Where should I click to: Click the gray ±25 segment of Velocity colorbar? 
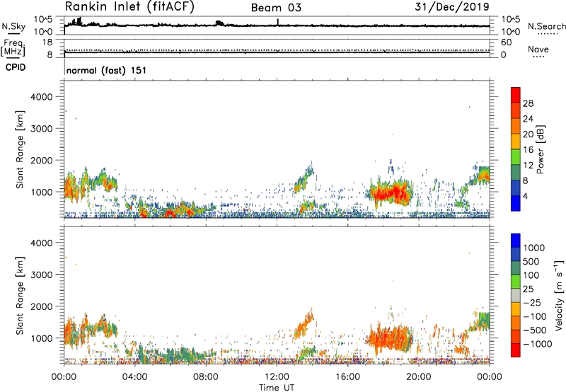[516, 295]
